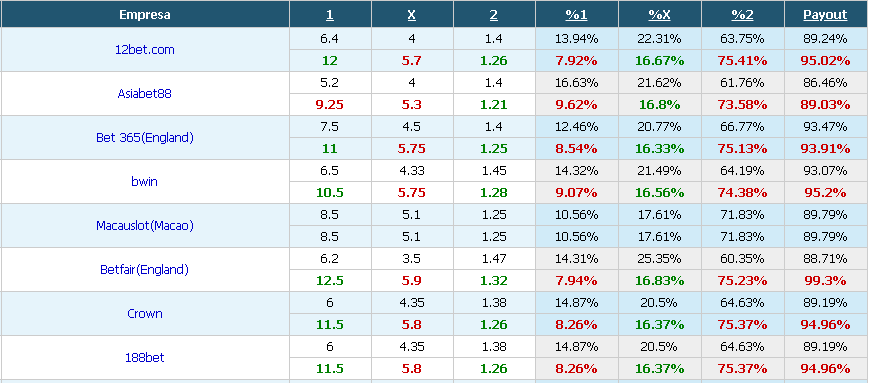Screen dimensions: 871x383
Task: Sort by the 2 column header
Action: coord(494,15)
